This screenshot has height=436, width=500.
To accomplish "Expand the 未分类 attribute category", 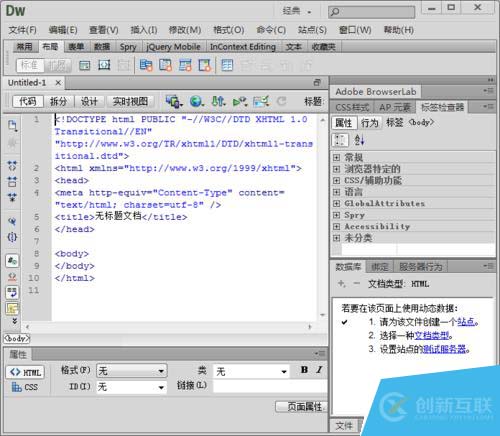I will [x=337, y=238].
